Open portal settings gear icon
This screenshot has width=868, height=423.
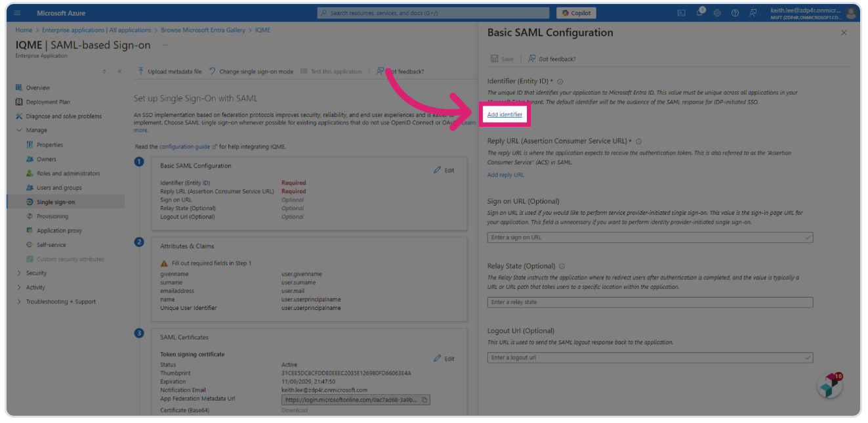click(717, 13)
